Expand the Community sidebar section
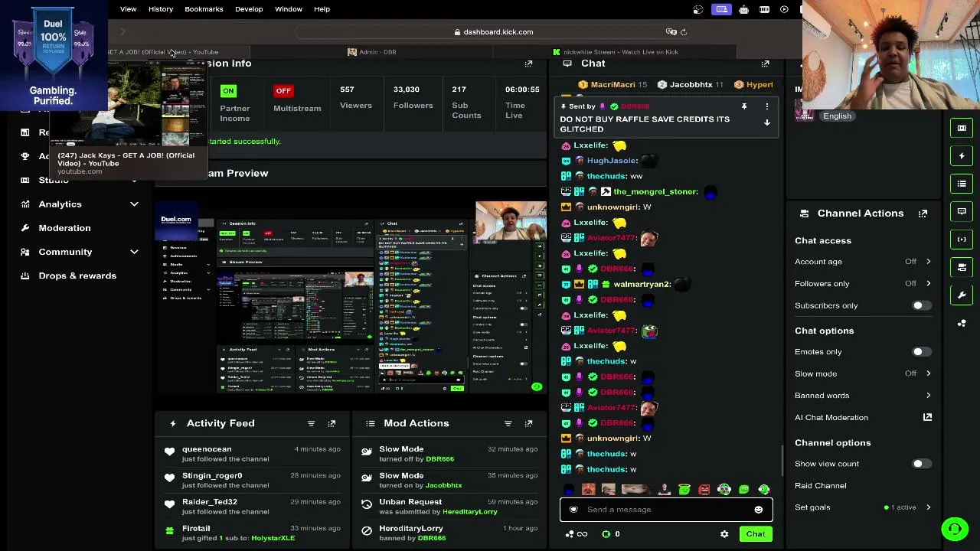 click(x=134, y=252)
